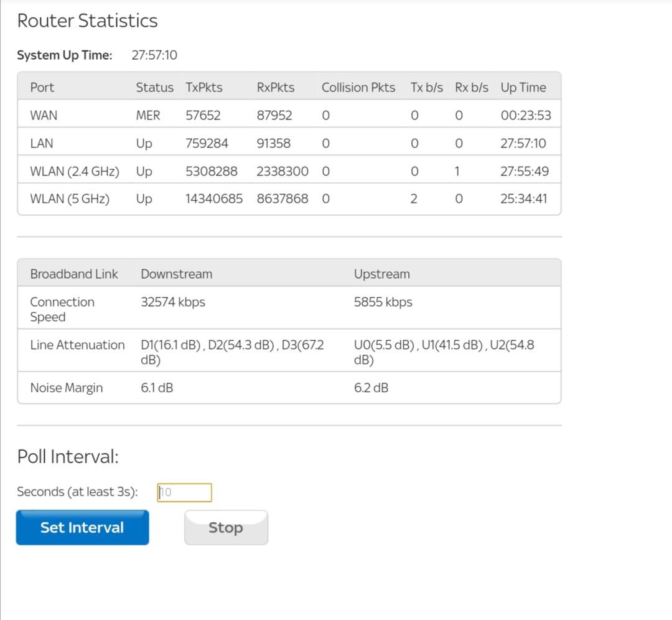Click the MER status of WAN port
Image resolution: width=672 pixels, height=620 pixels.
coord(148,116)
